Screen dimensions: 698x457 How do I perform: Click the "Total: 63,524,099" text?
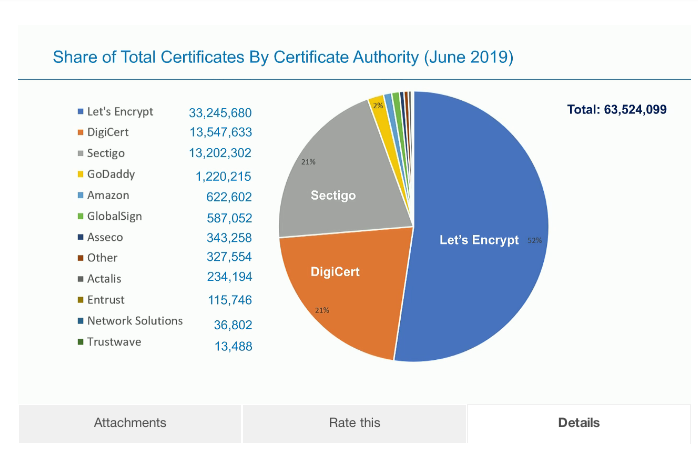(617, 109)
